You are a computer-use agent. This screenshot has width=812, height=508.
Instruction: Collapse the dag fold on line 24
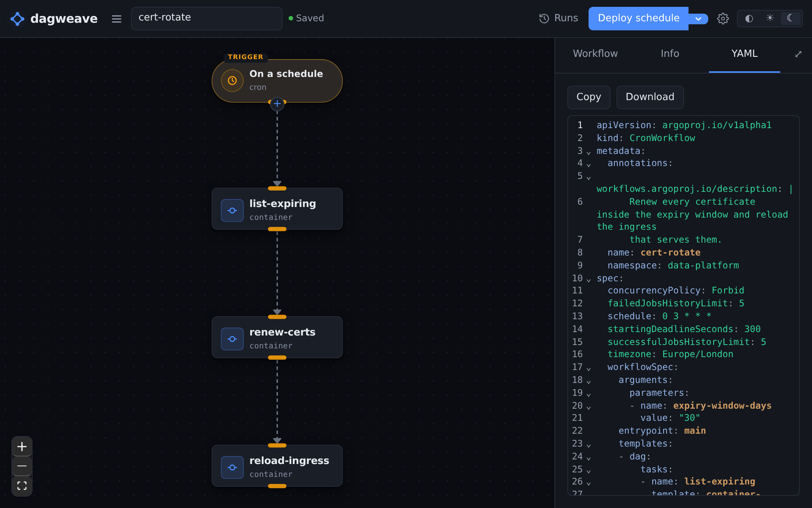(589, 458)
